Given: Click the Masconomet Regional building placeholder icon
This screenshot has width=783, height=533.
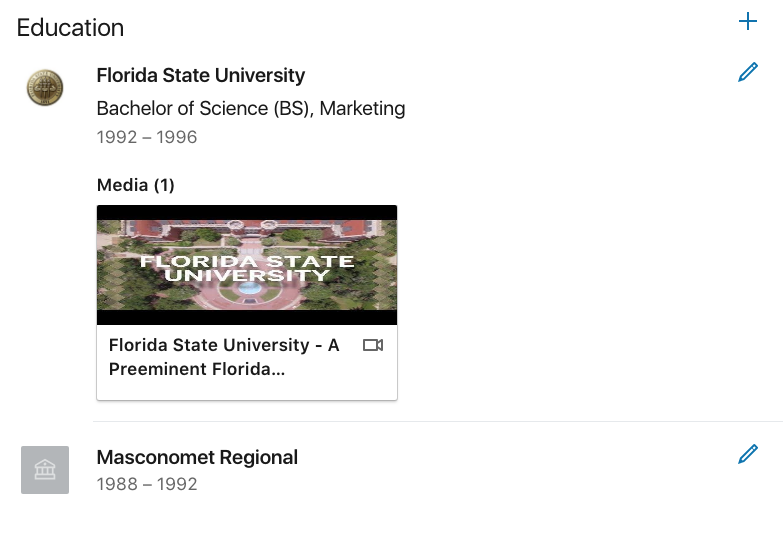Looking at the screenshot, I should pos(45,470).
